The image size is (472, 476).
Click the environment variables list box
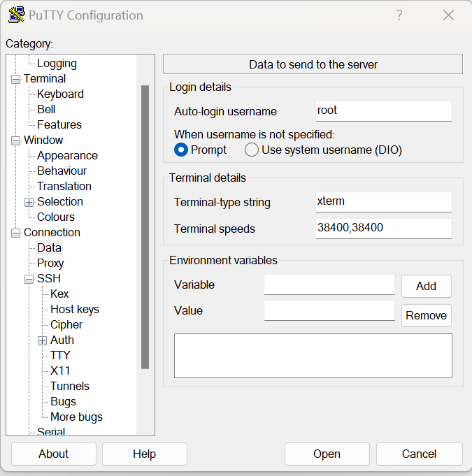click(313, 356)
